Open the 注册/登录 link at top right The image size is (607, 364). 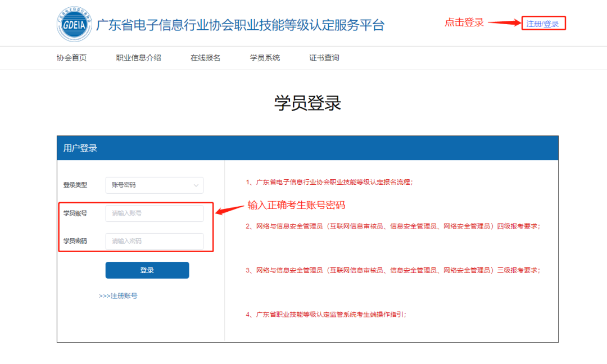pyautogui.click(x=543, y=24)
